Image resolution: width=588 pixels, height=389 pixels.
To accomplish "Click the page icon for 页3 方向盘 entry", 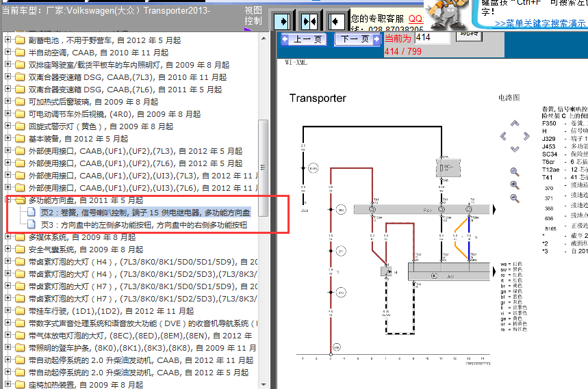I will 31,225.
